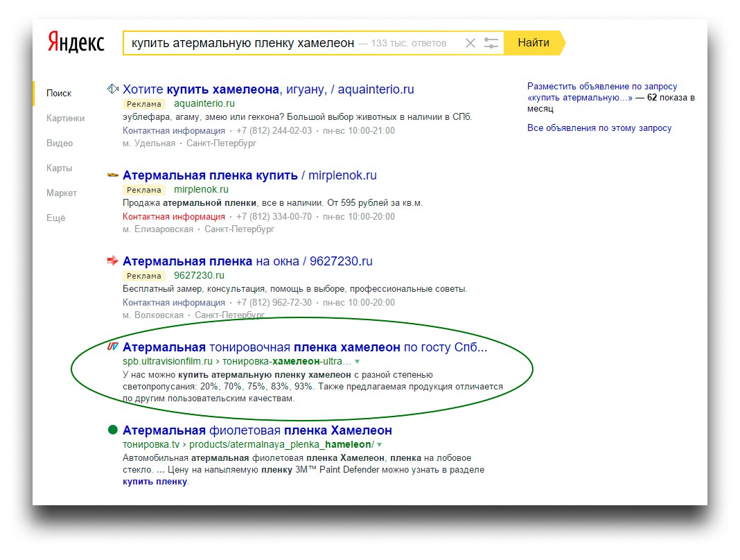Open 'Атермальная пленка на окна' title
The image size is (740, 560).
click(247, 261)
